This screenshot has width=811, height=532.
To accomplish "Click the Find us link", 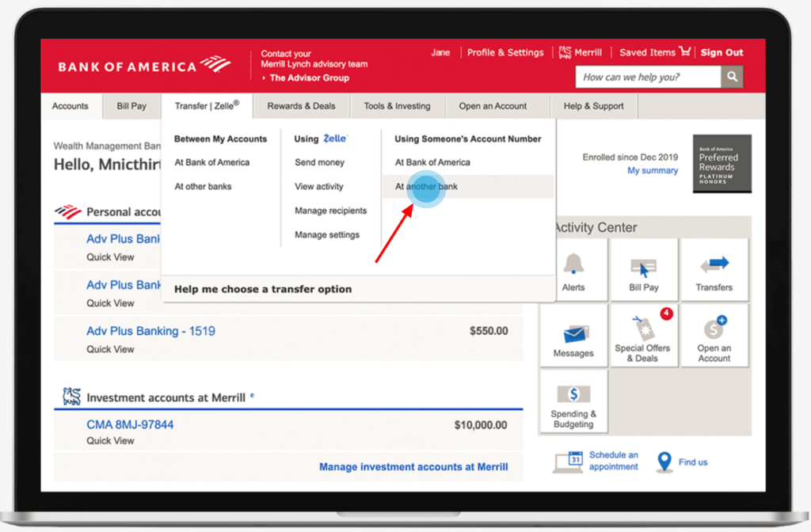I will (692, 462).
